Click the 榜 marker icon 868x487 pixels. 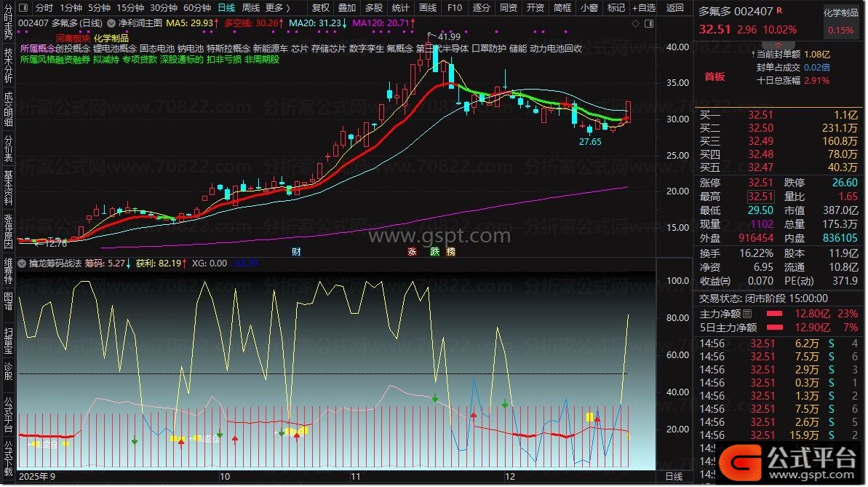pos(451,252)
